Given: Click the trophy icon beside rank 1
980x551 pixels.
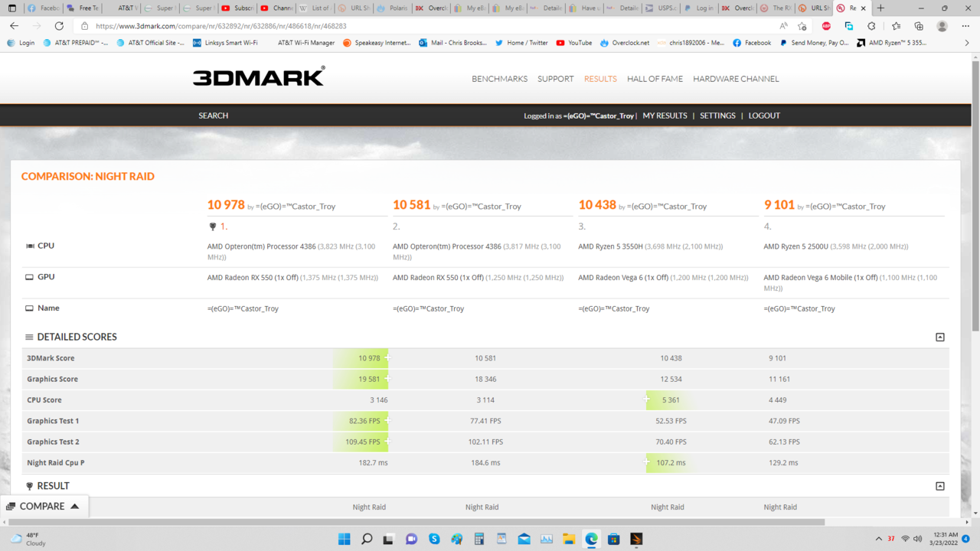Looking at the screenshot, I should (212, 227).
